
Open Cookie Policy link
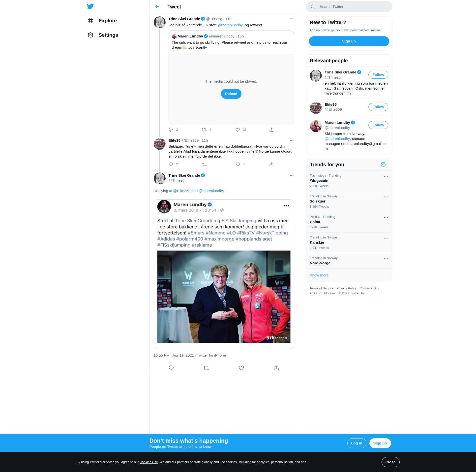click(369, 288)
